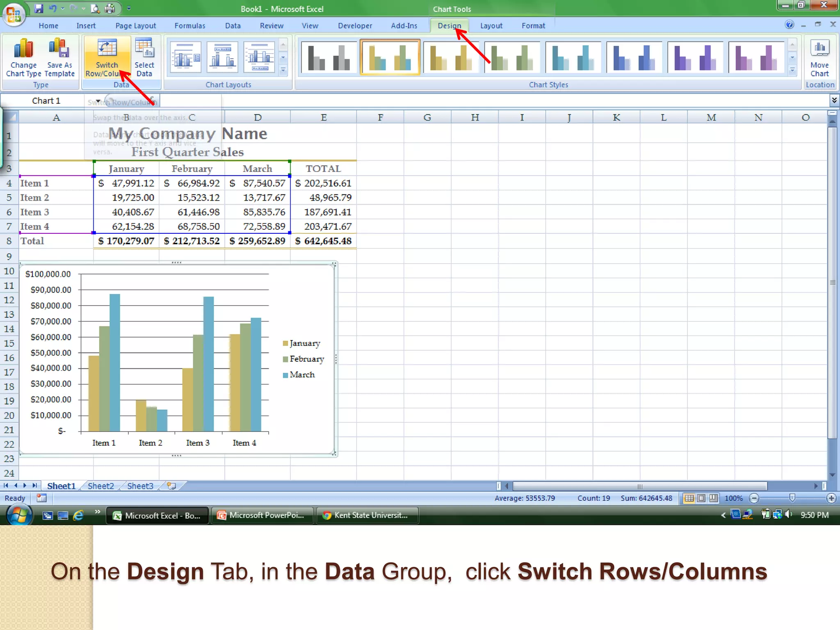This screenshot has width=840, height=630.
Task: Click the Name Box showing Chart 1
Action: [46, 101]
